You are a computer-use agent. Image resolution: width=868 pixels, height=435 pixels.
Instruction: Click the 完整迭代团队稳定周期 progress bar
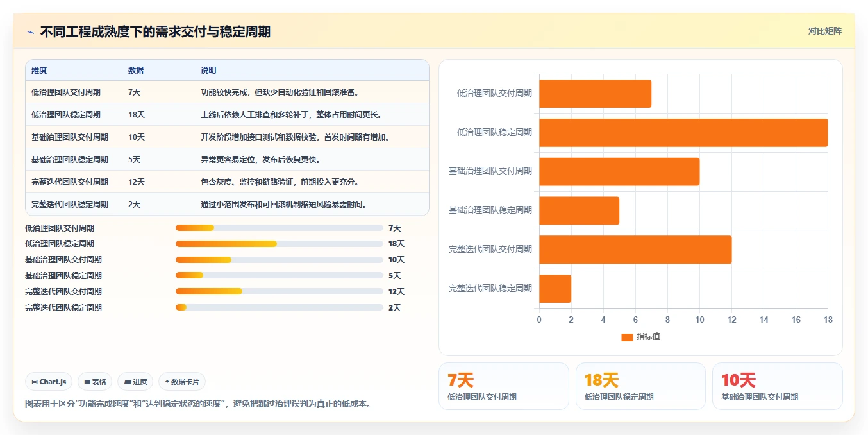280,307
